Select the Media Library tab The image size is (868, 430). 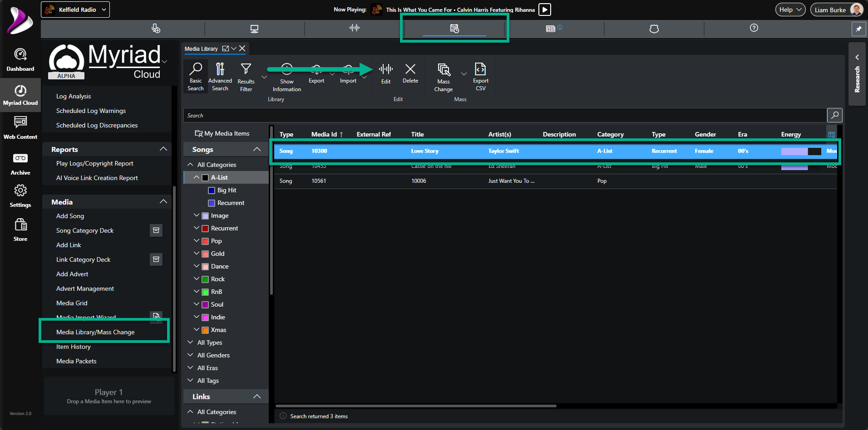(x=201, y=49)
